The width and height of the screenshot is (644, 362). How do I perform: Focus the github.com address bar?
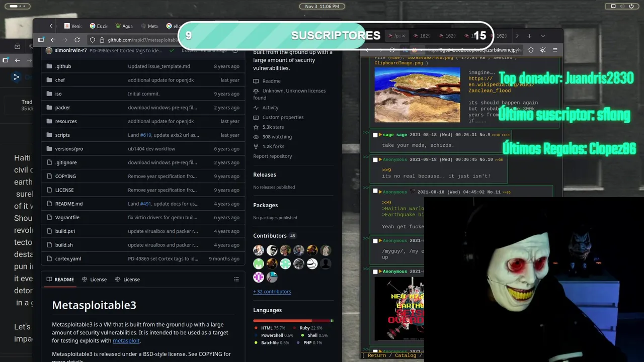[142, 40]
